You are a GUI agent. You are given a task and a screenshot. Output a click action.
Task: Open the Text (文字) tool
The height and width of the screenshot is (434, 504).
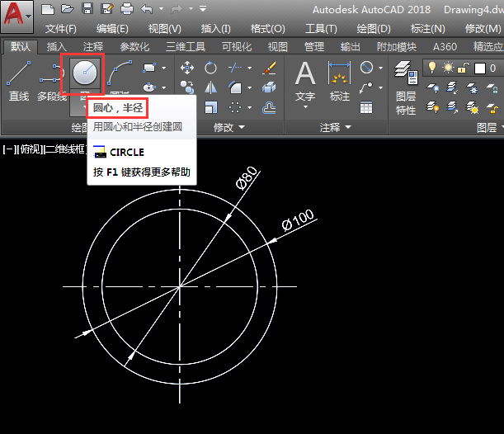point(305,80)
